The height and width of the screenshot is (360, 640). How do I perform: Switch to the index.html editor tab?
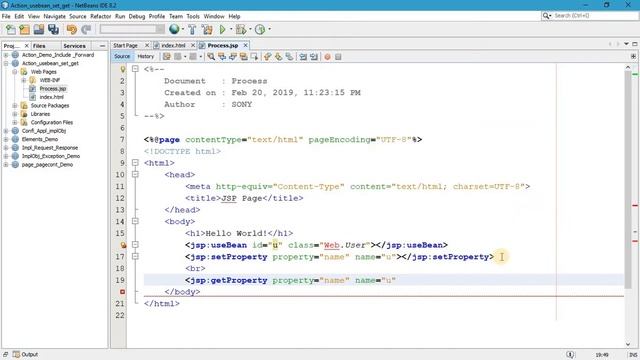pyautogui.click(x=173, y=46)
